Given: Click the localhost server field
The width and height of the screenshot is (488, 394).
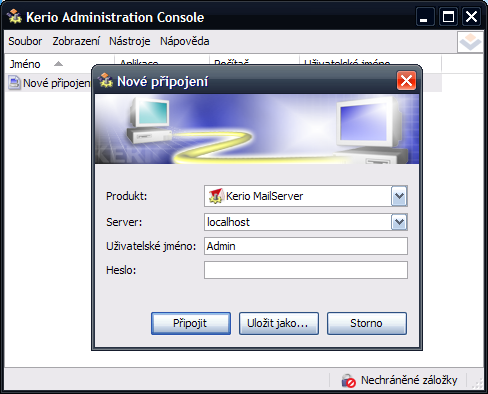Looking at the screenshot, I should [x=306, y=222].
